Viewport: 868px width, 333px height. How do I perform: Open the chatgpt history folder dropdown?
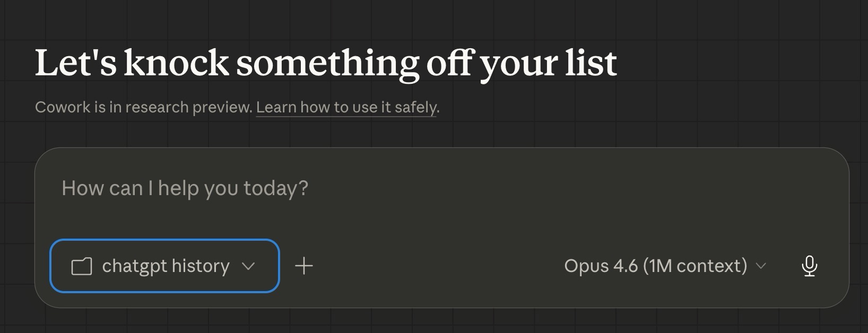[x=164, y=266]
